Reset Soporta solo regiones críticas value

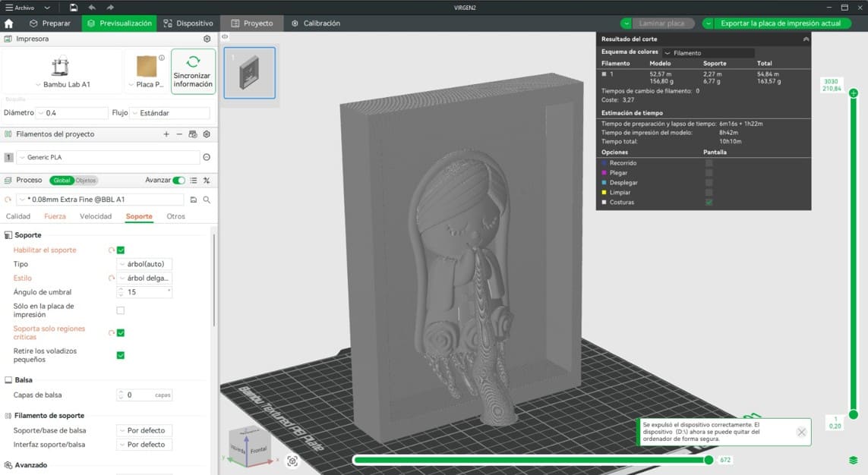[112, 333]
